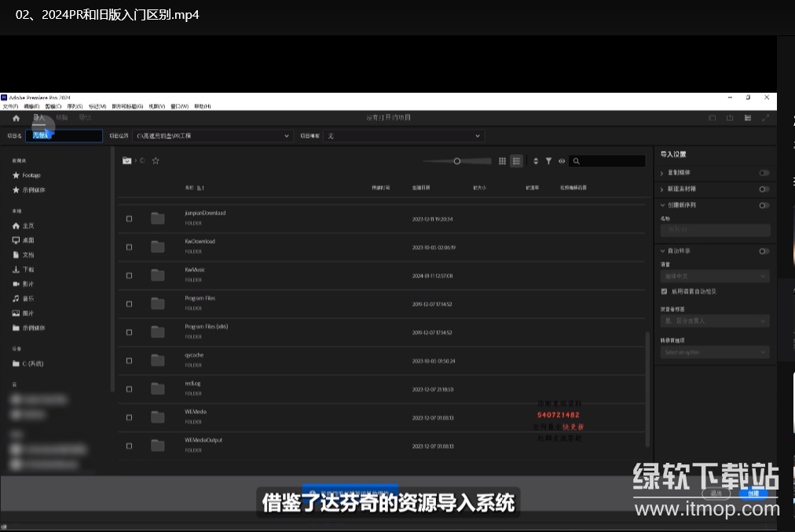The width and height of the screenshot is (795, 532).
Task: Click the media search input field
Action: tap(607, 161)
